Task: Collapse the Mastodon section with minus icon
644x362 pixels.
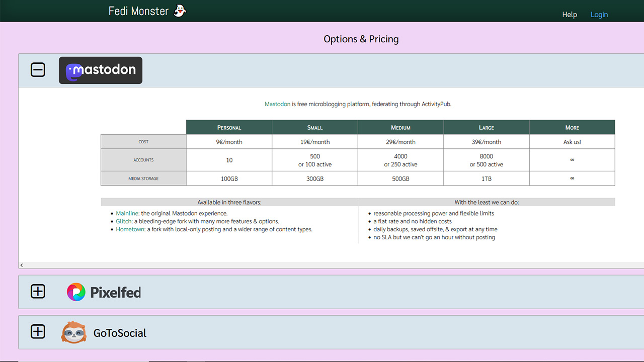Action: [x=38, y=70]
